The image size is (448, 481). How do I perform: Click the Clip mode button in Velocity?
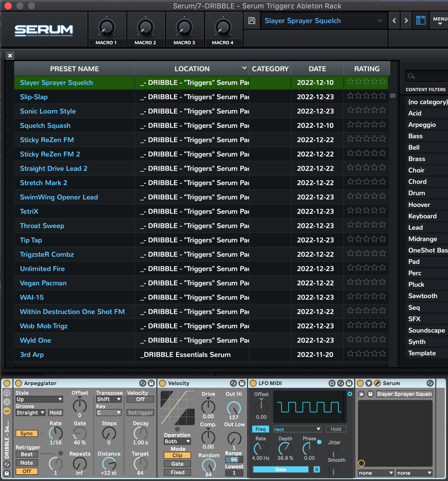pyautogui.click(x=177, y=455)
